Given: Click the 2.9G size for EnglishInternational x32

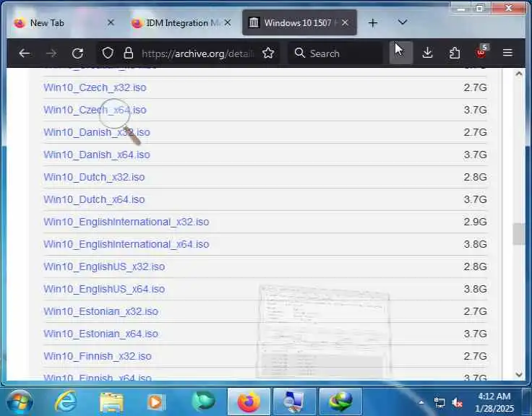Looking at the screenshot, I should [x=476, y=222].
